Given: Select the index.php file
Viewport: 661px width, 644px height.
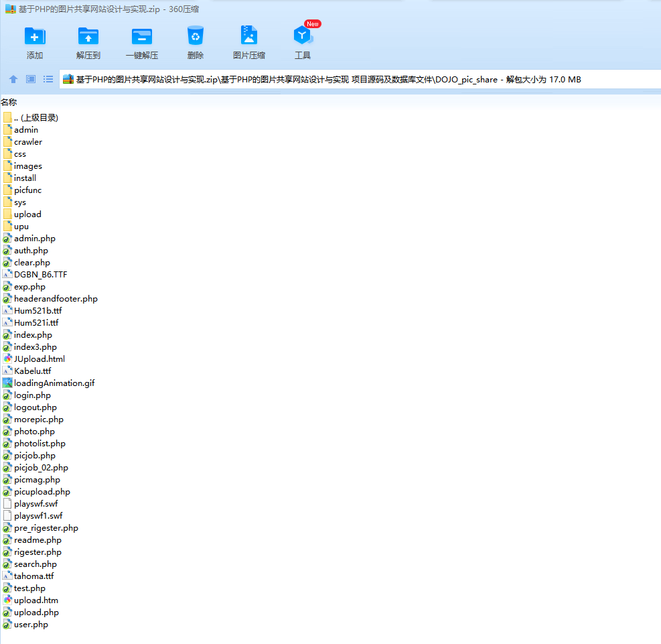Looking at the screenshot, I should (x=28, y=335).
